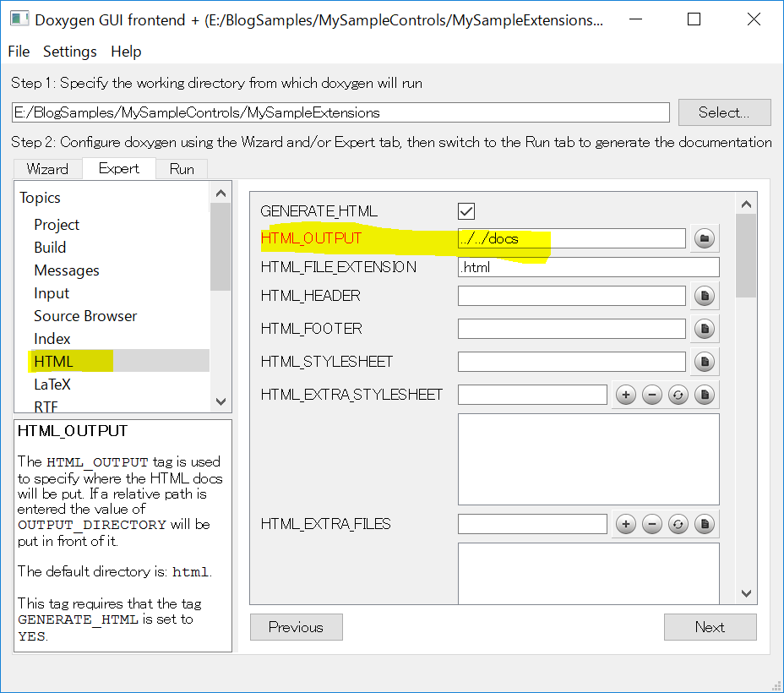Maximize the Doxygen window
The image size is (784, 693).
pos(694,19)
